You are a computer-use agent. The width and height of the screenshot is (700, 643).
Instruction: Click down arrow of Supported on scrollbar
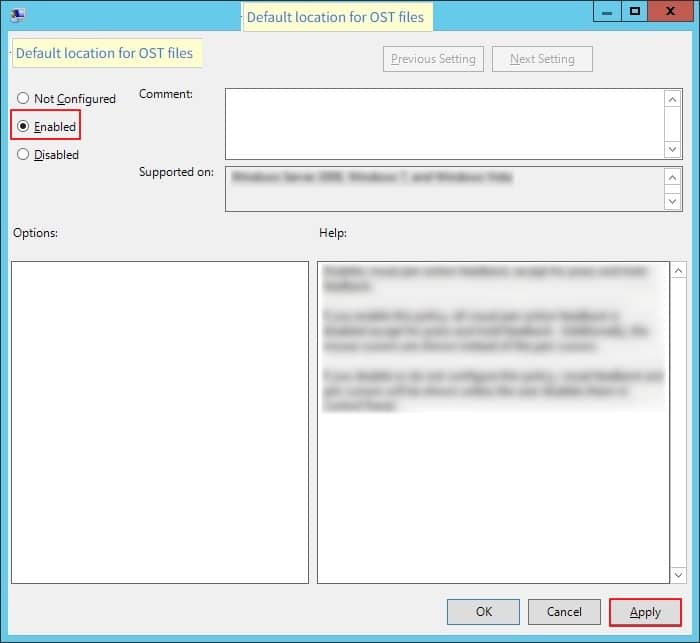pos(673,201)
